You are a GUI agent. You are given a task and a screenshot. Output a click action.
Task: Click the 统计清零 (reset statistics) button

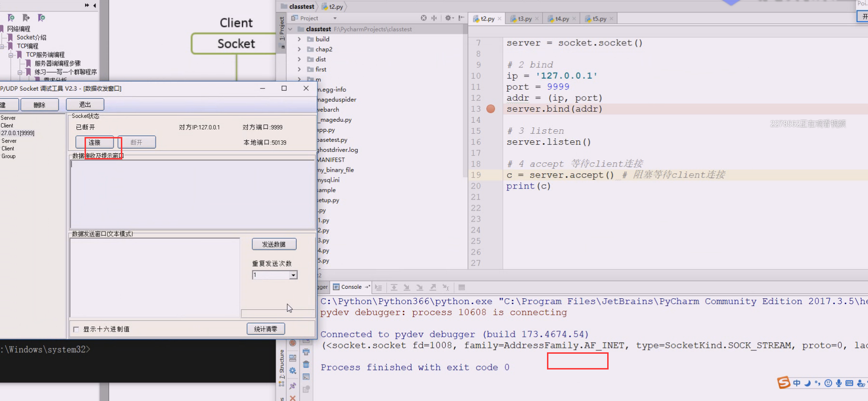pyautogui.click(x=266, y=329)
